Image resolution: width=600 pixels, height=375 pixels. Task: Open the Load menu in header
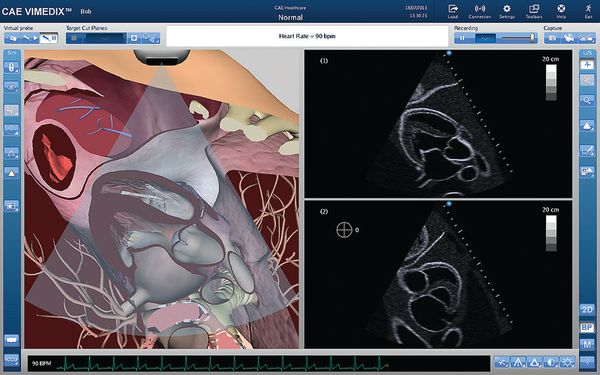pos(453,11)
